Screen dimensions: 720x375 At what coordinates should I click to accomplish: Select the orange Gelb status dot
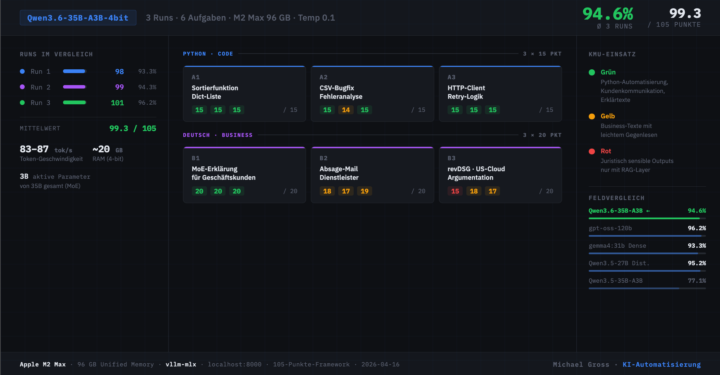coord(592,117)
